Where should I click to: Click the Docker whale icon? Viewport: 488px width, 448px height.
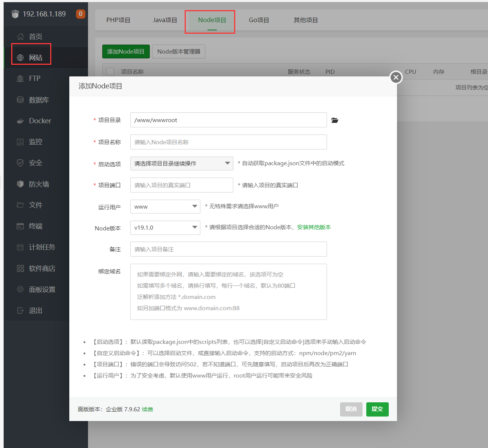point(20,121)
